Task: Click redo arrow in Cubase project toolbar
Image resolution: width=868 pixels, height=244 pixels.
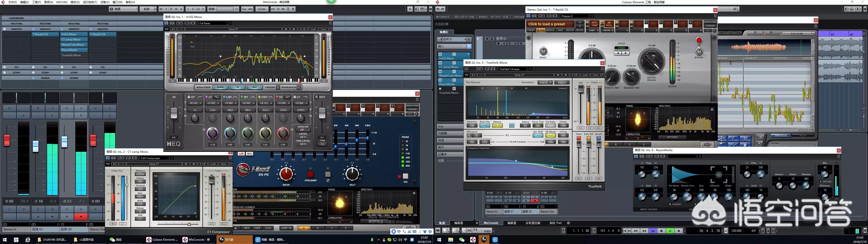Action: click(x=443, y=9)
